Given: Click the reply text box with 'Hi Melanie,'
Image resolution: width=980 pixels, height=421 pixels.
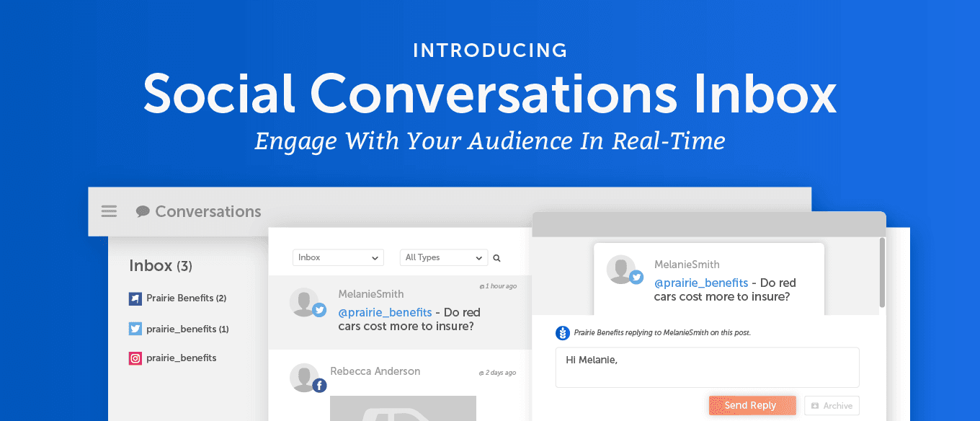Looking at the screenshot, I should (707, 368).
